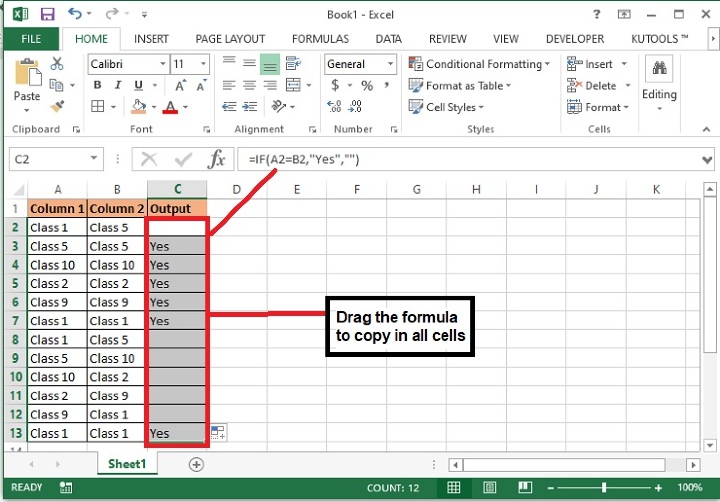
Task: Align text right
Action: (270, 85)
